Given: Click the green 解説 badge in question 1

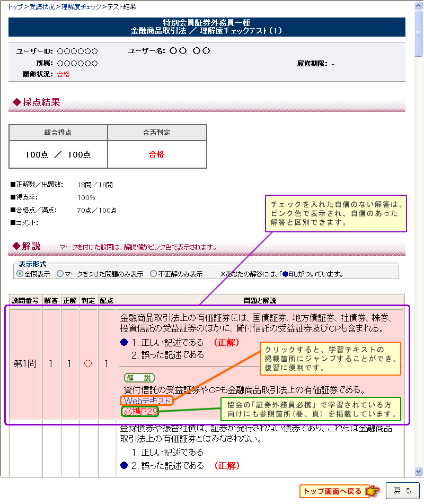Looking at the screenshot, I should point(139,378).
